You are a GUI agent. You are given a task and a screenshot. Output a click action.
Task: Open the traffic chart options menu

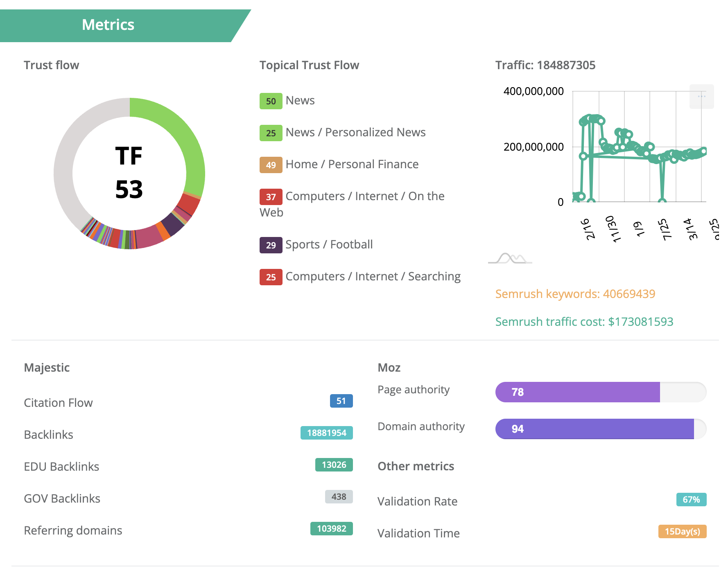coord(701,97)
